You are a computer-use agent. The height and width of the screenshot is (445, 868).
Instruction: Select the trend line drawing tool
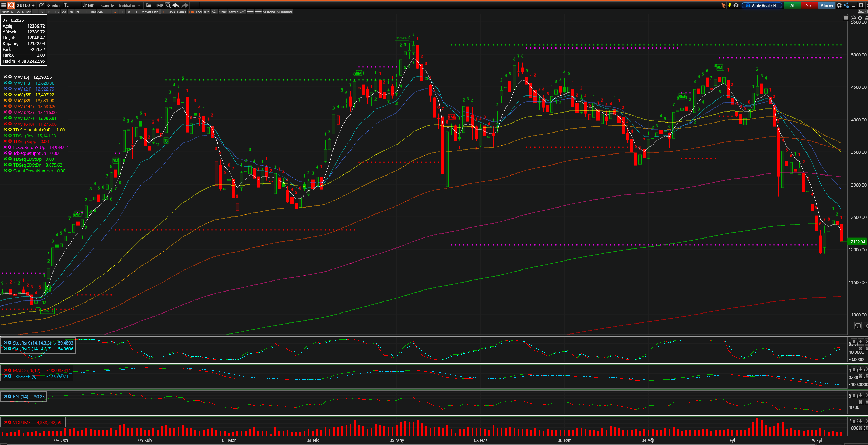[x=243, y=12]
